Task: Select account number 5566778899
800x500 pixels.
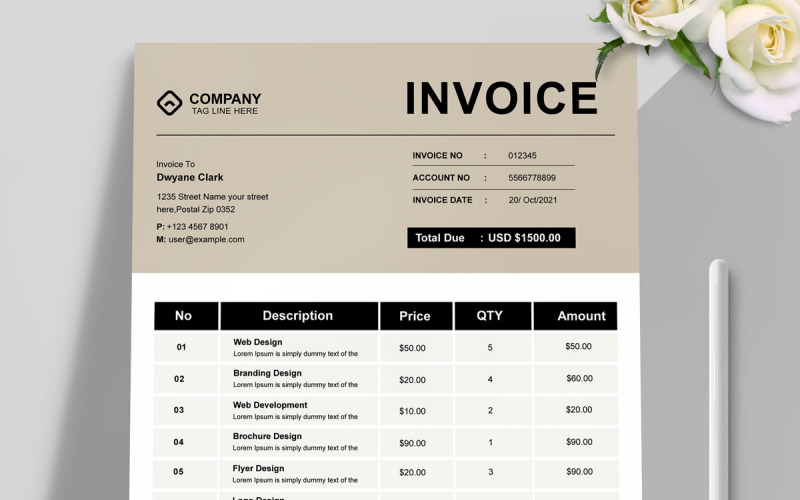Action: pos(532,178)
